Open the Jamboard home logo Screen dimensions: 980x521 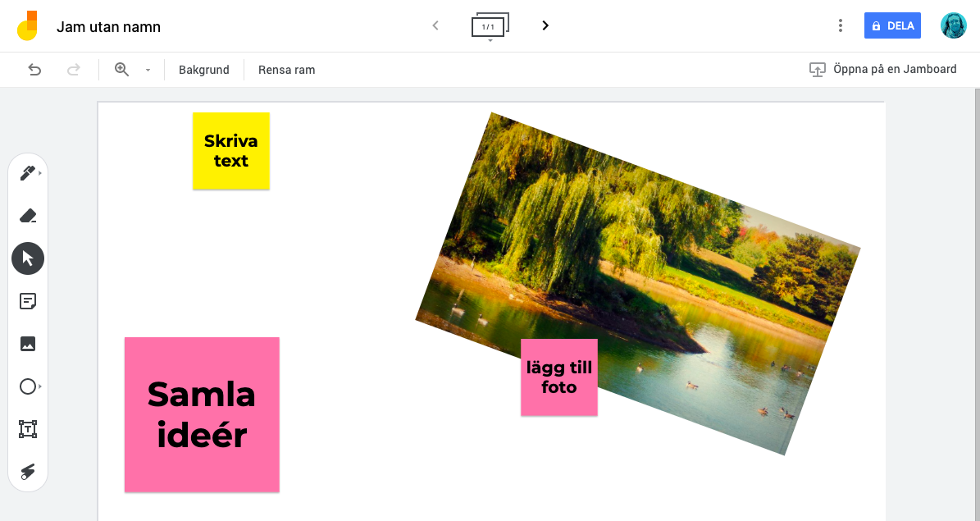pos(27,25)
